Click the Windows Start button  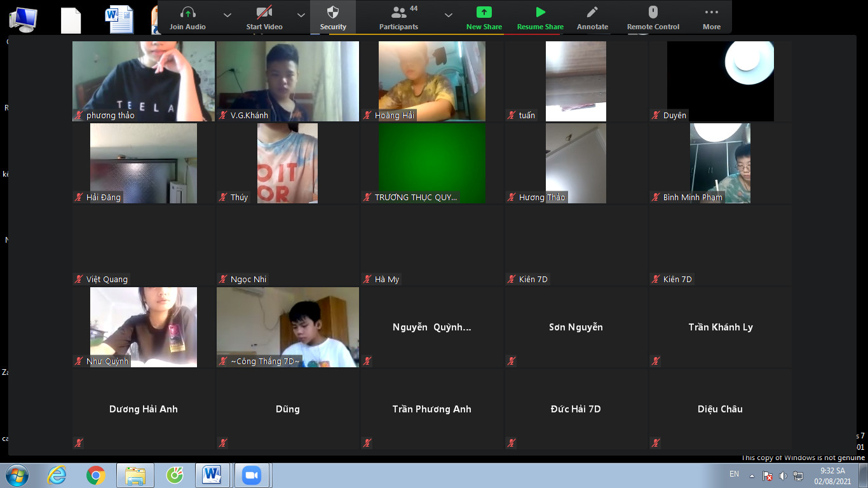pyautogui.click(x=17, y=475)
